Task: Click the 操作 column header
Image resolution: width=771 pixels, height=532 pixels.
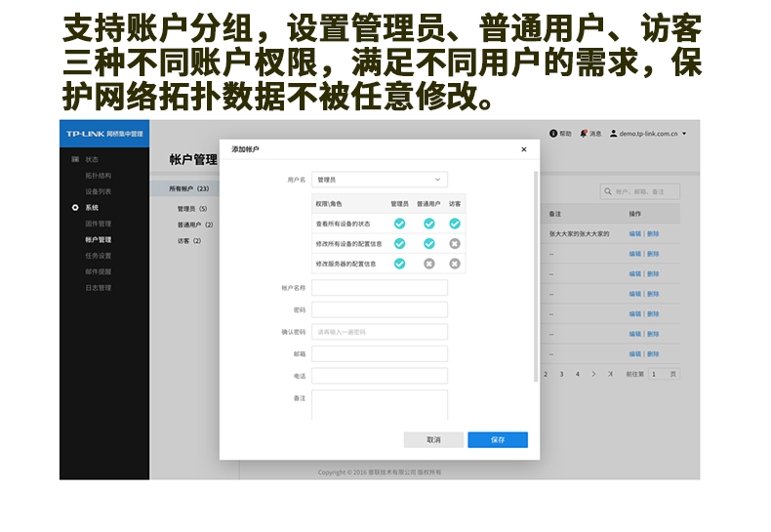Action: [x=634, y=214]
